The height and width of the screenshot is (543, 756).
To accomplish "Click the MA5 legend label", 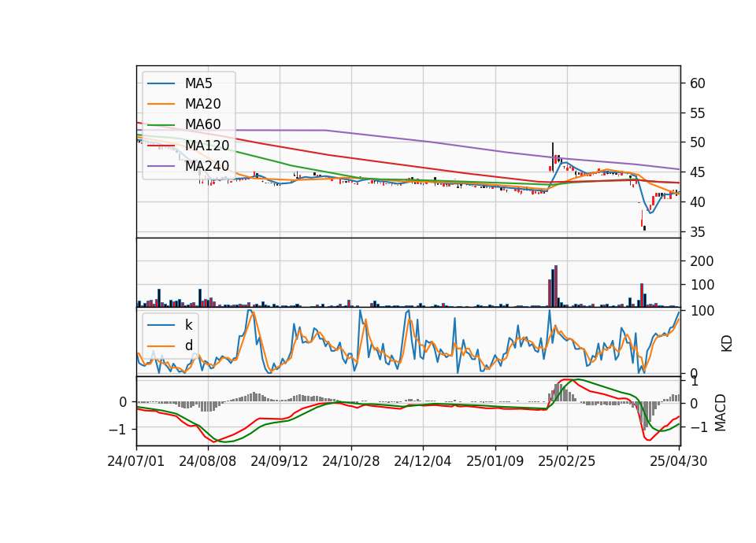I will pyautogui.click(x=198, y=83).
